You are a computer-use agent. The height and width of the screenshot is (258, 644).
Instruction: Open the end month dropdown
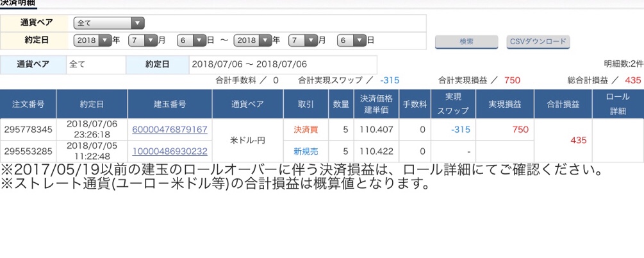(x=302, y=40)
